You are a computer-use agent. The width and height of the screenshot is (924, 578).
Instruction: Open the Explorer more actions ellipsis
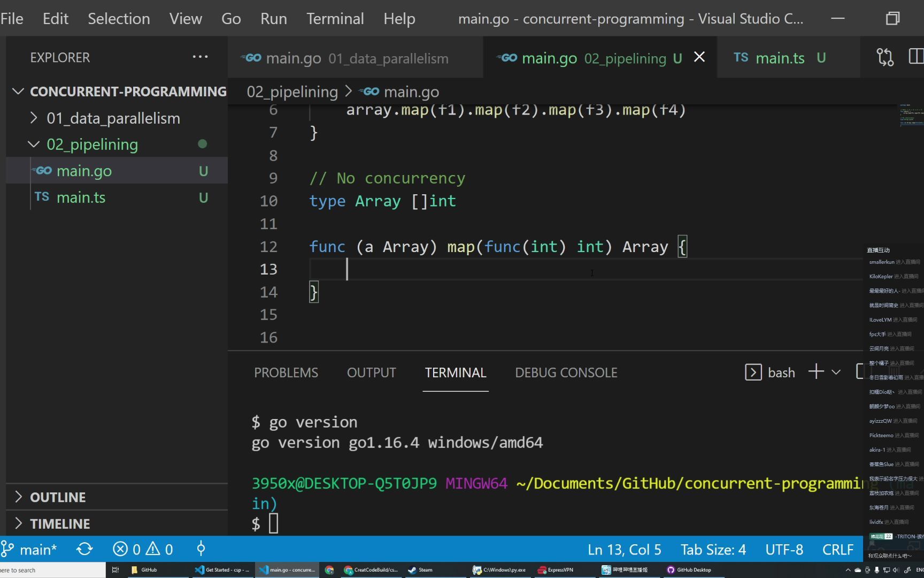click(x=200, y=57)
